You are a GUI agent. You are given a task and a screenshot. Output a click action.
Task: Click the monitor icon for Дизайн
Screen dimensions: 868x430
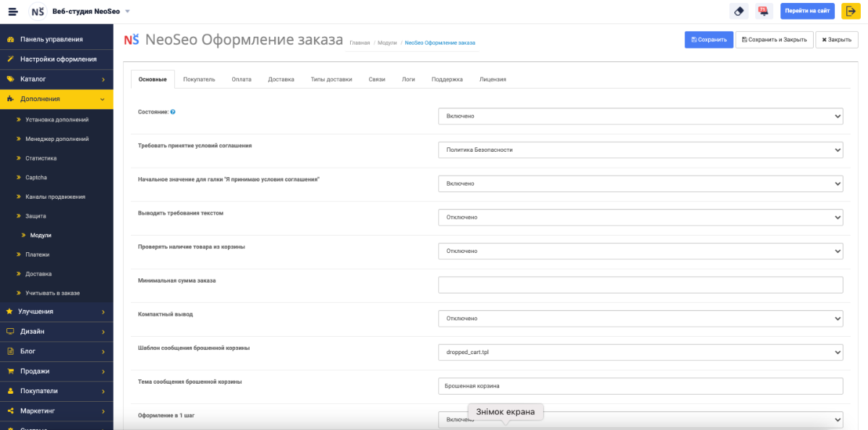click(10, 332)
